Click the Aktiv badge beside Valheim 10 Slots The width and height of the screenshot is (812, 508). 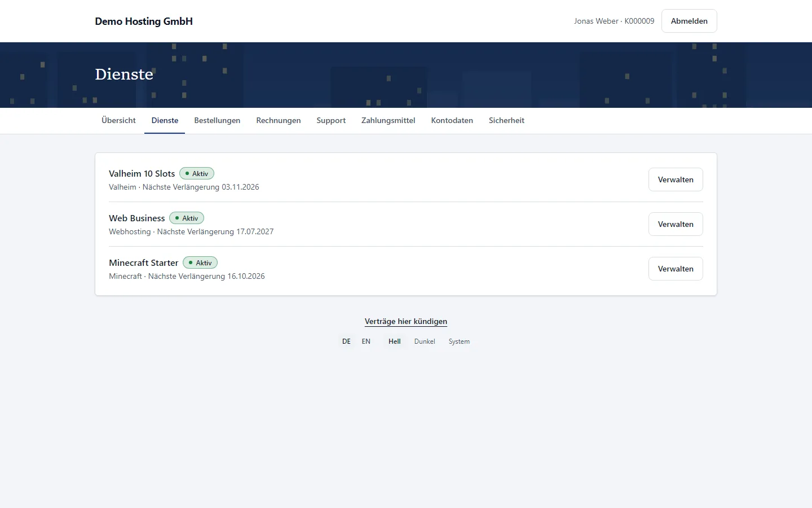pyautogui.click(x=197, y=173)
